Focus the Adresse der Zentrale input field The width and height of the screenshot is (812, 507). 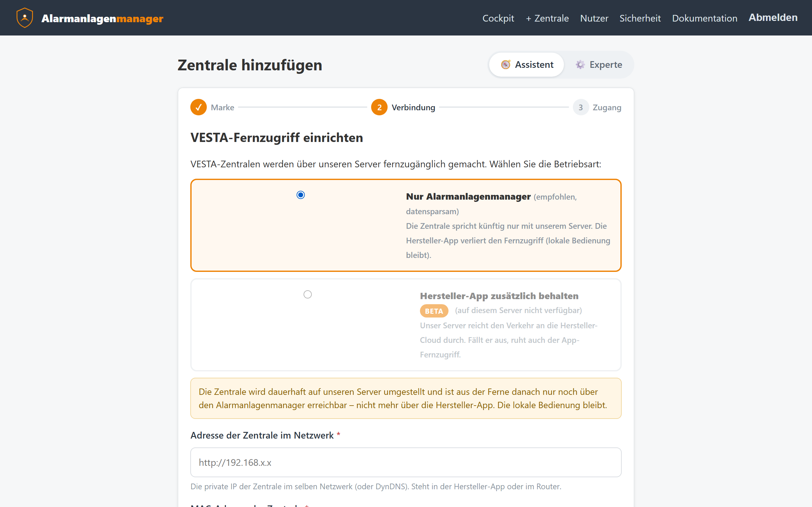click(x=406, y=462)
